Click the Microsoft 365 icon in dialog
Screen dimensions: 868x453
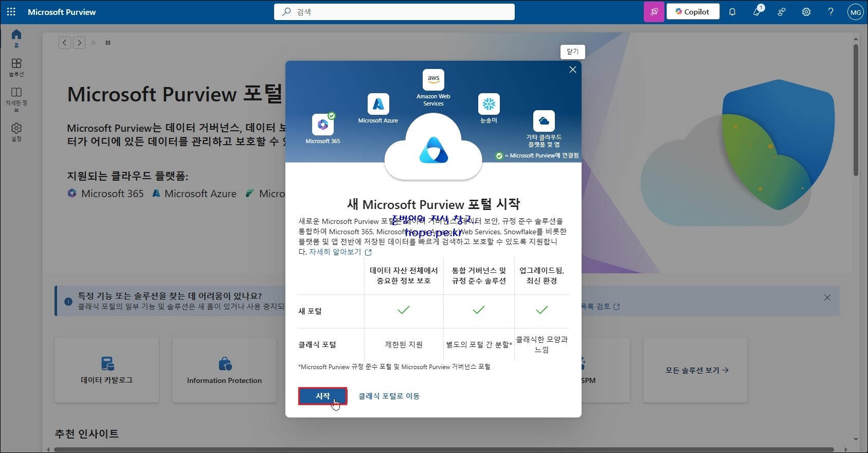(x=323, y=125)
